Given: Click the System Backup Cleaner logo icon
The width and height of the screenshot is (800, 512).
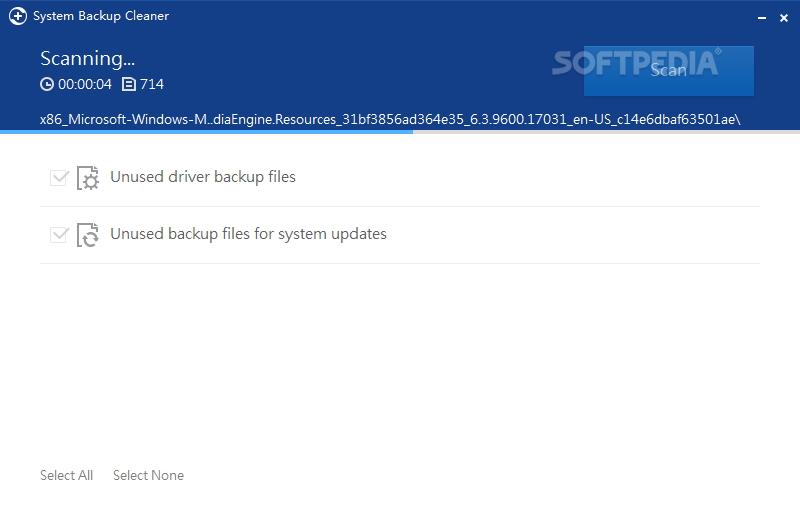Looking at the screenshot, I should pyautogui.click(x=18, y=16).
